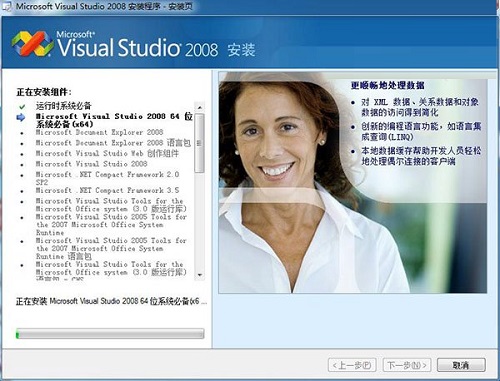The height and width of the screenshot is (381, 500).
Task: Select .NET Compact Framework 2.0 SP2 item
Action: [107, 178]
